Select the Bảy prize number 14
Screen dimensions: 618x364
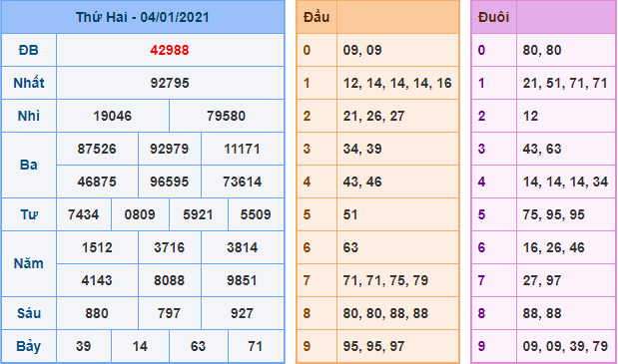(140, 346)
